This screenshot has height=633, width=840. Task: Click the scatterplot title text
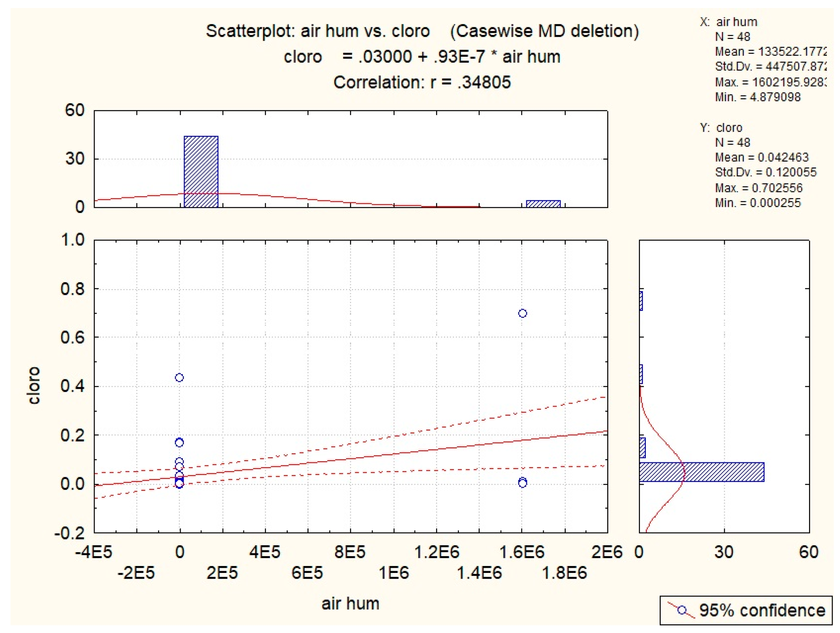click(x=422, y=31)
